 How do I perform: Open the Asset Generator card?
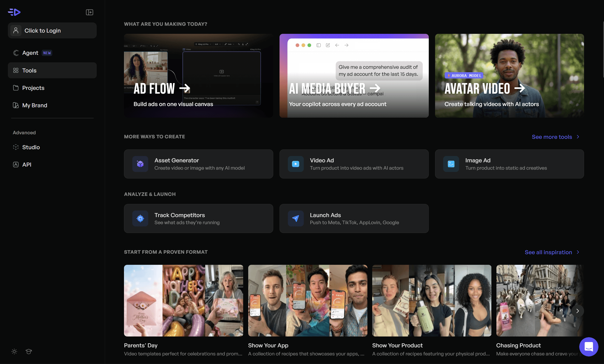click(198, 164)
